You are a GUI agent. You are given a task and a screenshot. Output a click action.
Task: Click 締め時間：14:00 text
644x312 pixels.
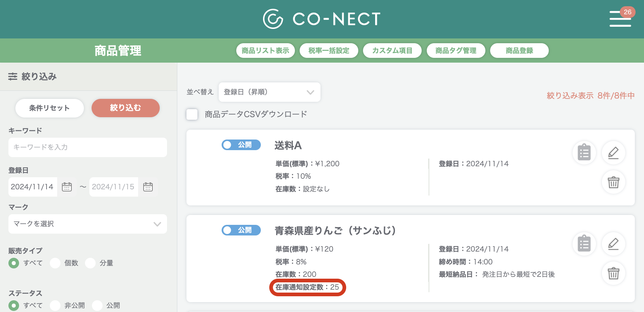(x=466, y=262)
